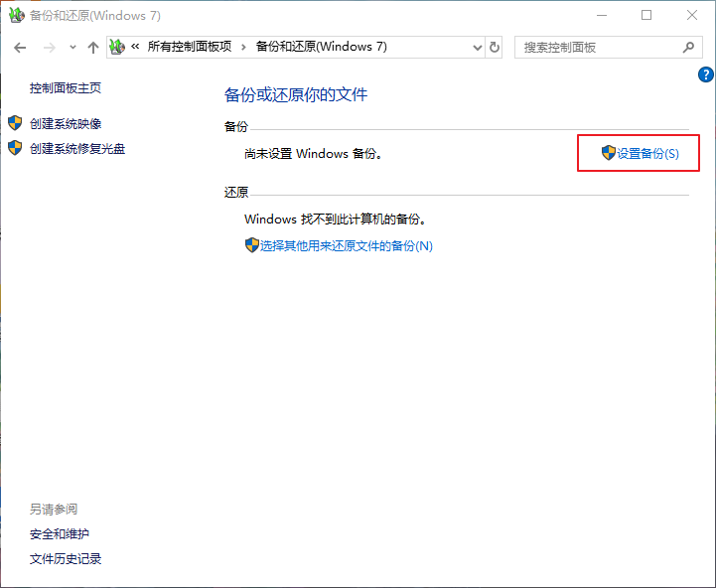
Task: Open 选择其他用来还原文件的备份(N) link
Action: (346, 245)
